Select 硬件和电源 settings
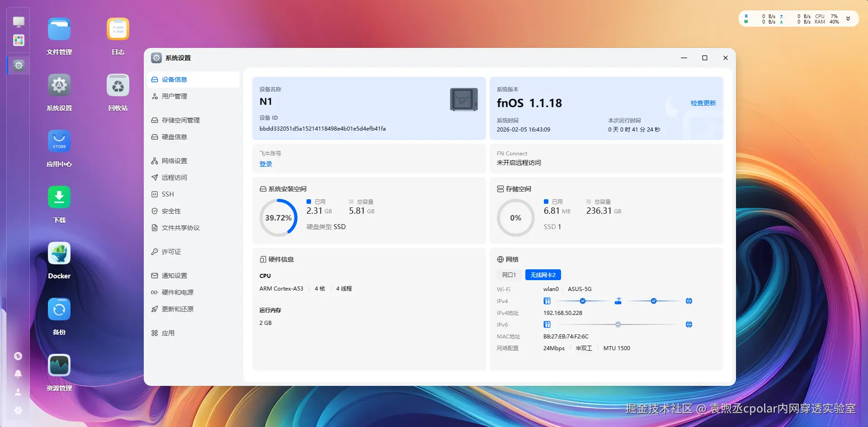The height and width of the screenshot is (427, 868). tap(193, 292)
